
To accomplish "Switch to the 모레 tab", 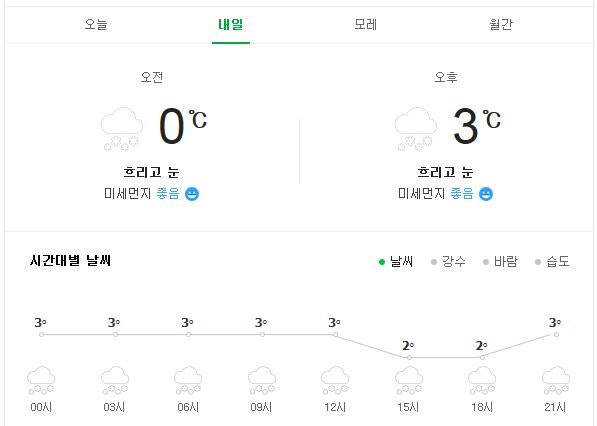I will (x=366, y=24).
